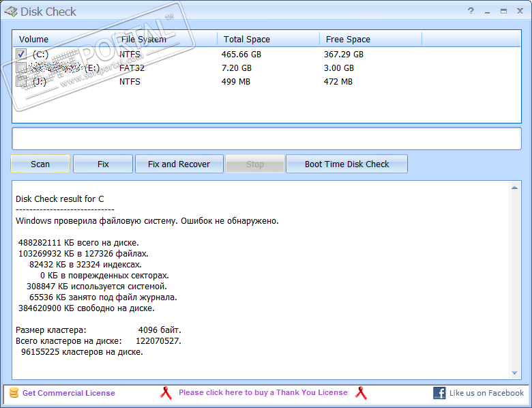Click the '0 КБ в поврежденных секторах' line

(104, 275)
